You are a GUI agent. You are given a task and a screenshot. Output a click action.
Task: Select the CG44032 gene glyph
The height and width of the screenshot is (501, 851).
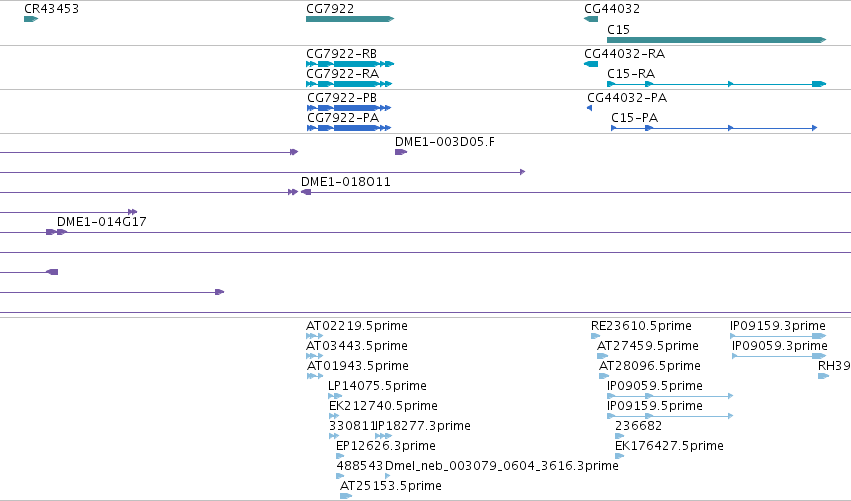[x=591, y=19]
